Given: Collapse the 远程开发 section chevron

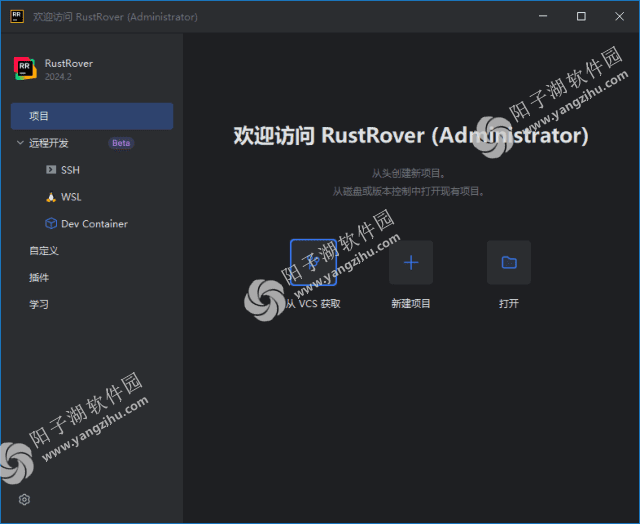Looking at the screenshot, I should click(x=20, y=143).
